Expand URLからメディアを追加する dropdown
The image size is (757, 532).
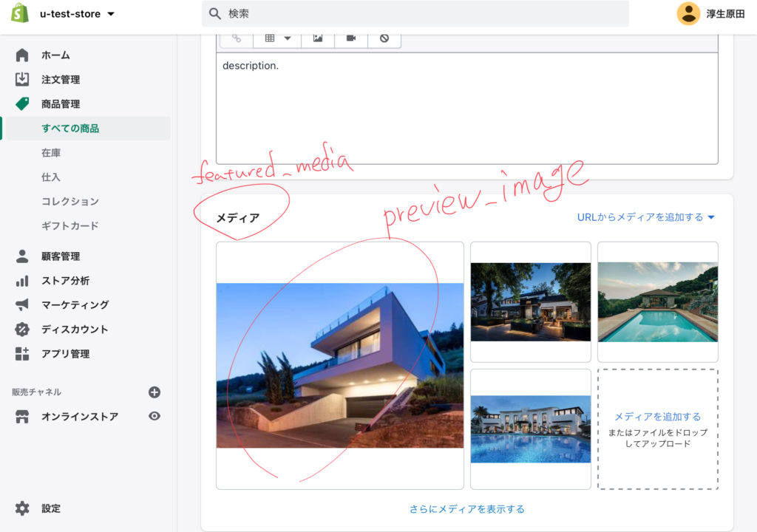pyautogui.click(x=646, y=217)
